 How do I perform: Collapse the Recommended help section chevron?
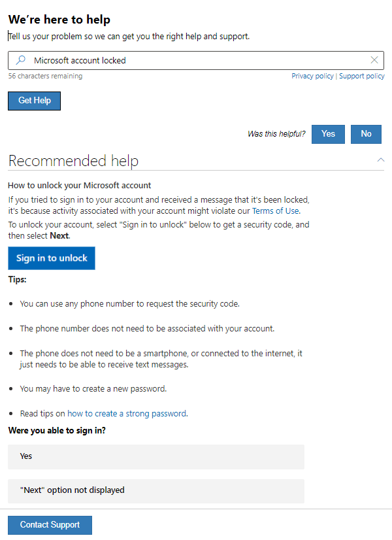[380, 160]
